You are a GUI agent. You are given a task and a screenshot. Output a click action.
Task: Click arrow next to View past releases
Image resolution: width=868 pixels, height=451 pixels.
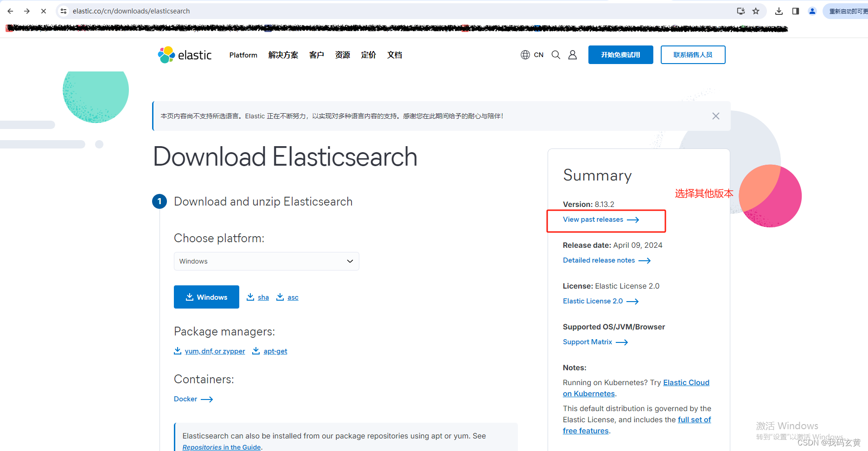[633, 220]
